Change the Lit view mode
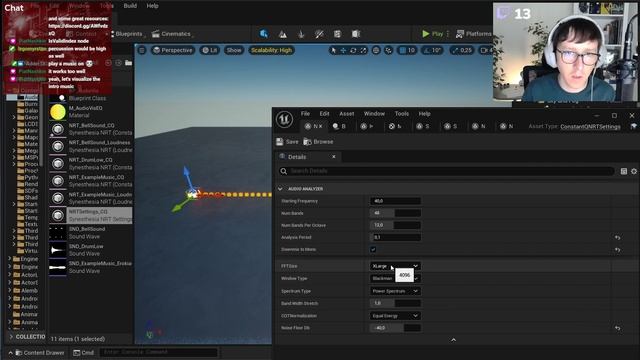 click(210, 50)
